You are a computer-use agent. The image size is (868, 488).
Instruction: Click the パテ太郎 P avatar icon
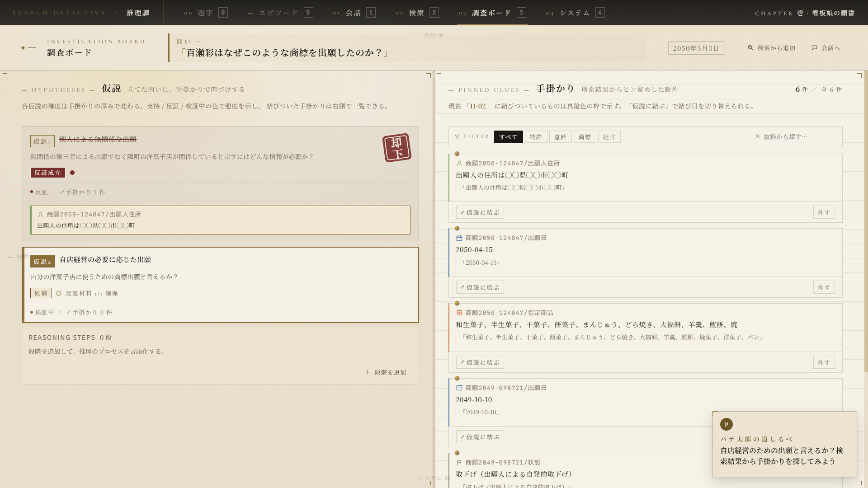pos(726,424)
